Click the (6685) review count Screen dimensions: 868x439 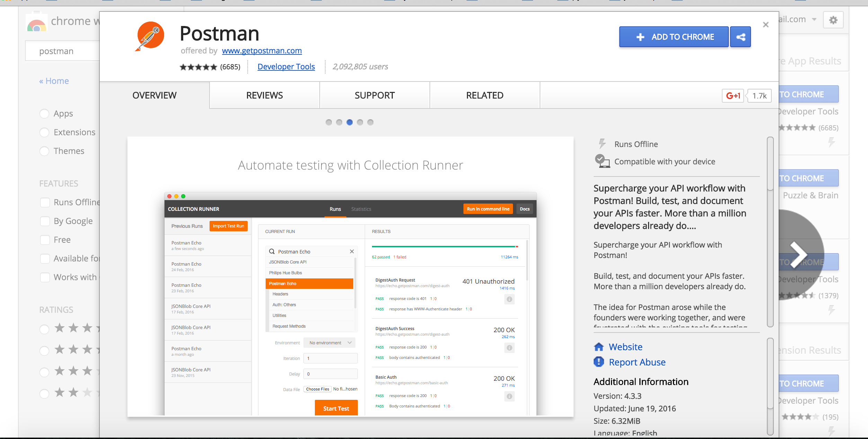click(230, 67)
